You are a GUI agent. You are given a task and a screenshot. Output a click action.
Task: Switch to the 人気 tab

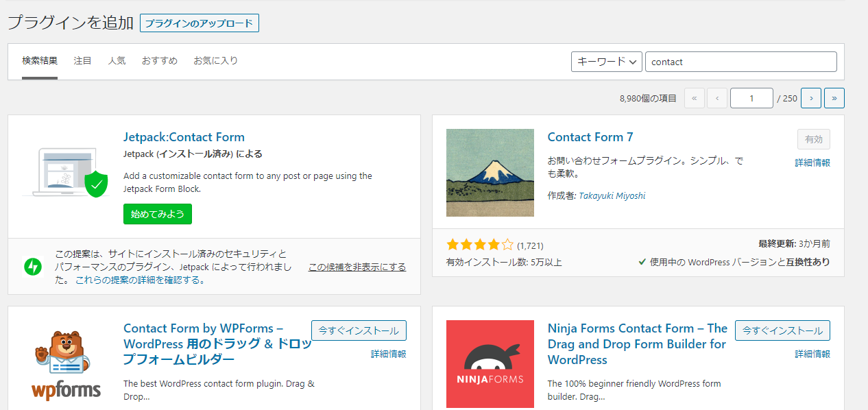(x=117, y=61)
